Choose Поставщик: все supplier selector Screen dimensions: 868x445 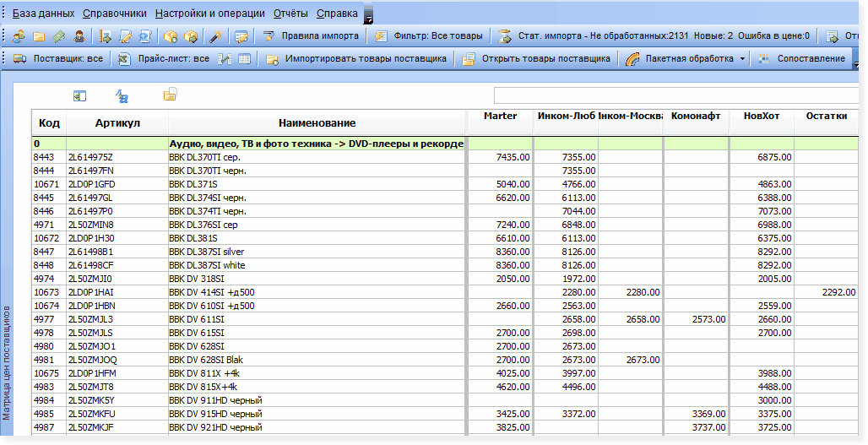pyautogui.click(x=58, y=58)
